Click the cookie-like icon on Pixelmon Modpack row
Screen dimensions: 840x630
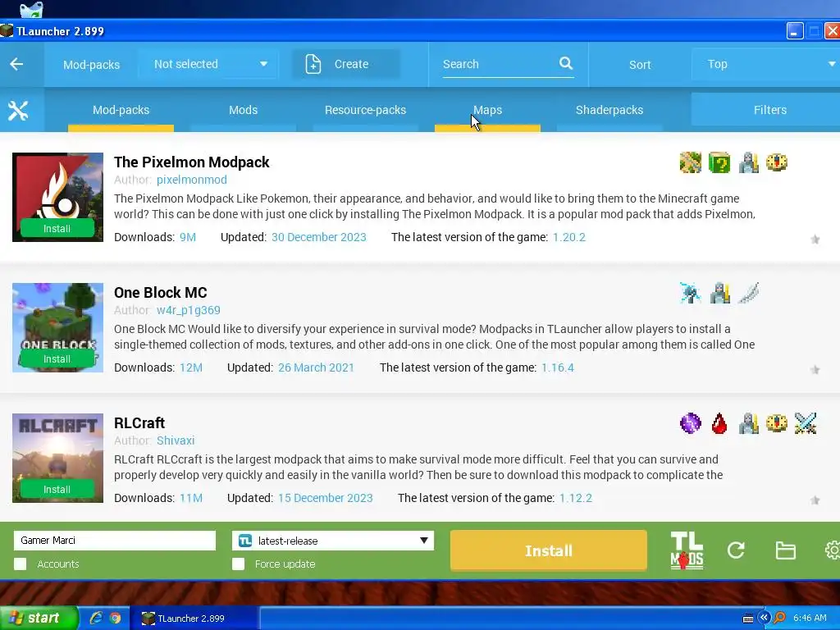[777, 162]
